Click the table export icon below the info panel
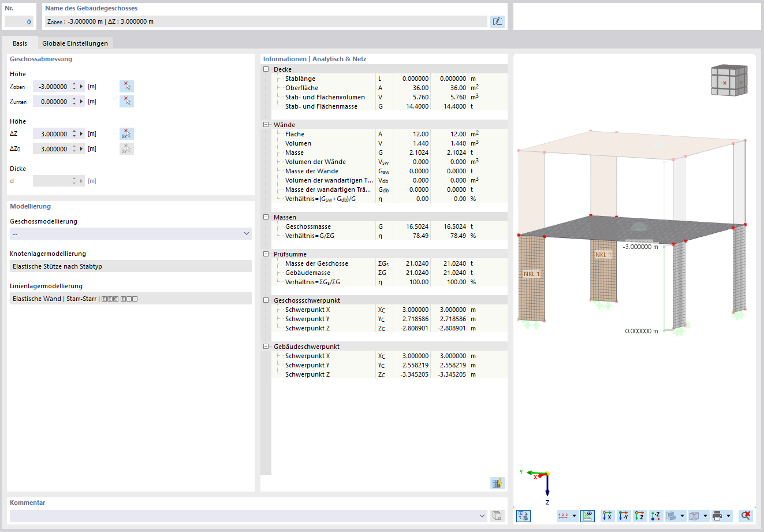Viewport: 764px width, 532px height. click(x=497, y=483)
